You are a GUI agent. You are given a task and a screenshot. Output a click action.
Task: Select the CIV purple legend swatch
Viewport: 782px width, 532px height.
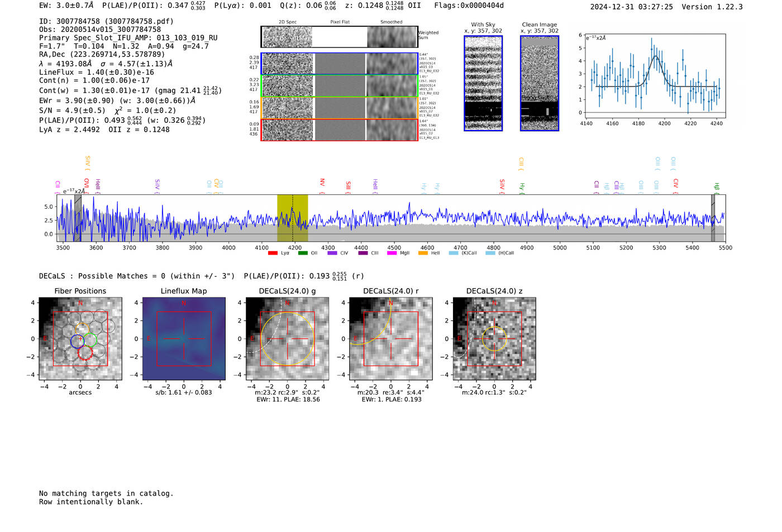pyautogui.click(x=332, y=253)
